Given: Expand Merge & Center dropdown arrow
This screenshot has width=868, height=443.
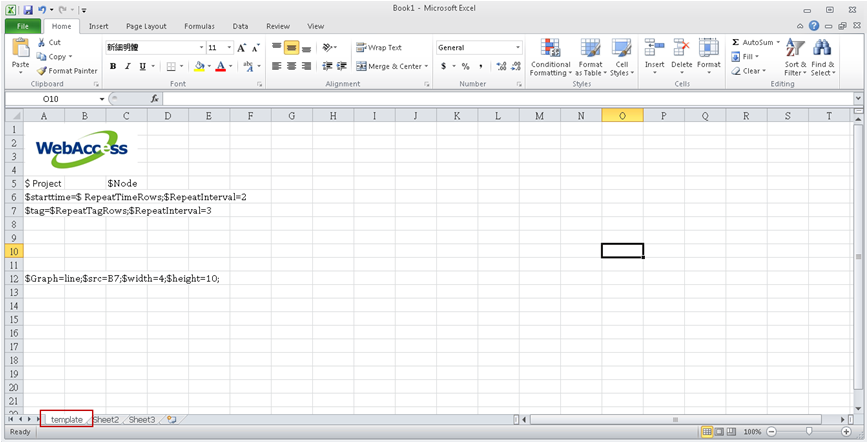Looking at the screenshot, I should pos(426,66).
